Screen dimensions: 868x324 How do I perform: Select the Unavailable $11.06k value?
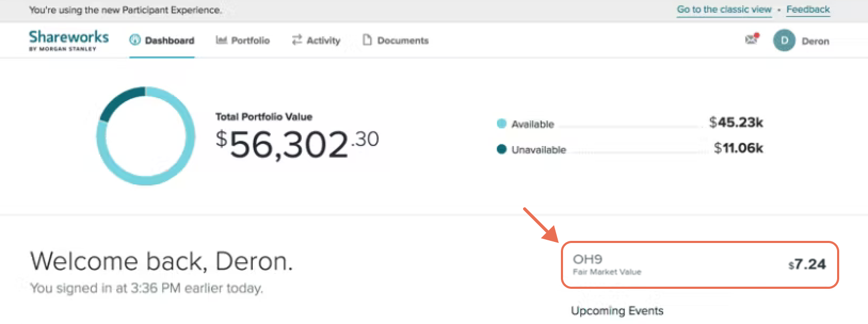pos(738,148)
